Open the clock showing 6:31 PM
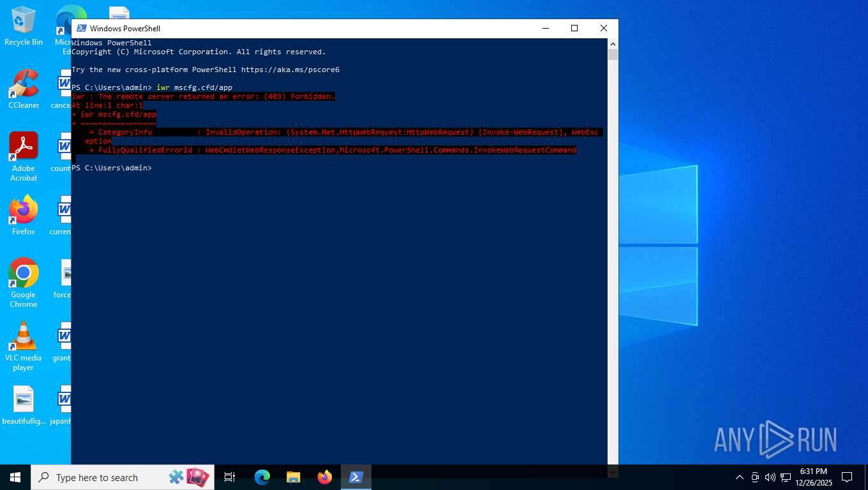This screenshot has width=868, height=490. [813, 477]
